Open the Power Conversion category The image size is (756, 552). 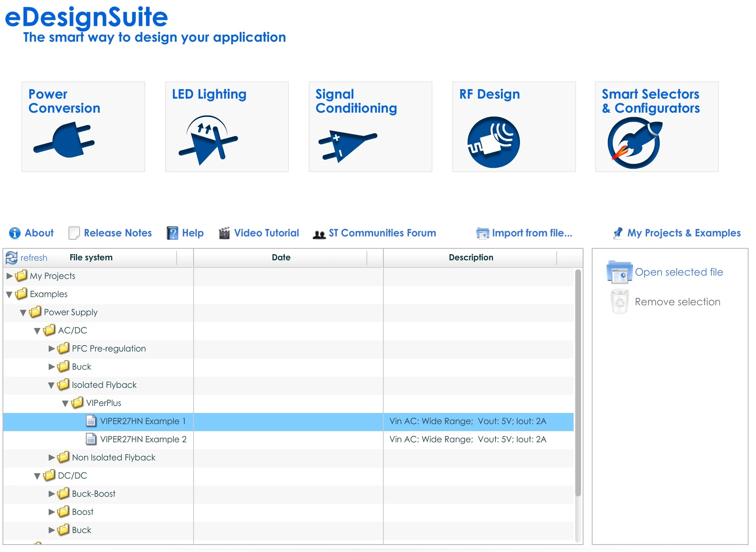[83, 127]
